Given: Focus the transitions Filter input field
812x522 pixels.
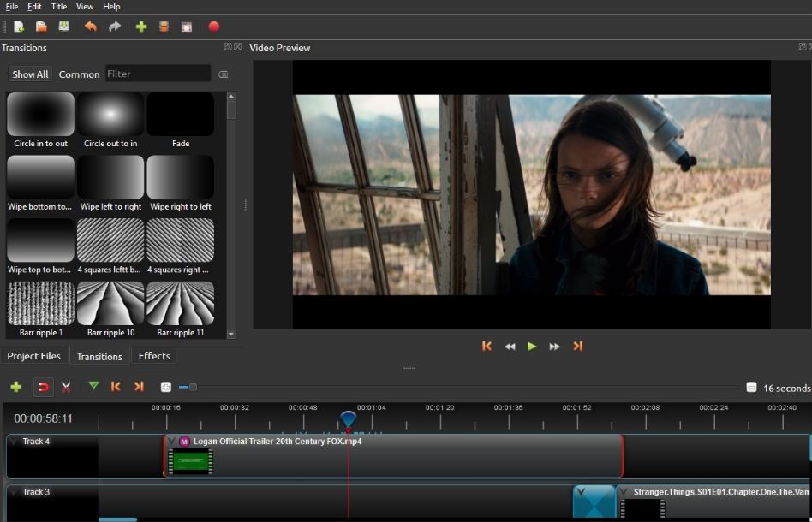Looking at the screenshot, I should (x=158, y=74).
